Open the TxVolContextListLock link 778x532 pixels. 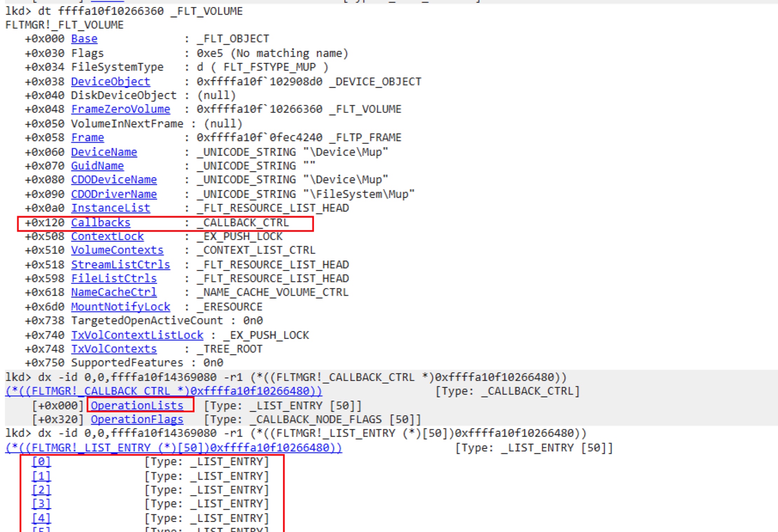137,335
